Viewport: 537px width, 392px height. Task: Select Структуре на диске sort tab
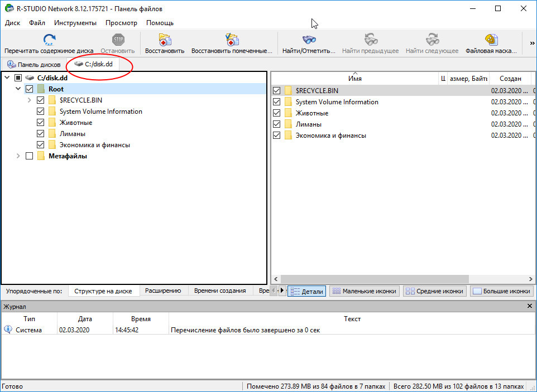[x=103, y=291]
